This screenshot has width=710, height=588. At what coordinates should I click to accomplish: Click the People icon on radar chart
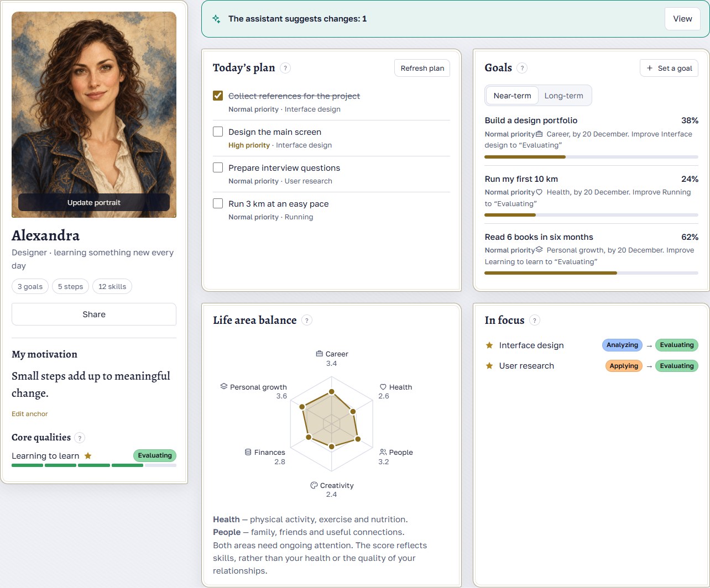(383, 452)
